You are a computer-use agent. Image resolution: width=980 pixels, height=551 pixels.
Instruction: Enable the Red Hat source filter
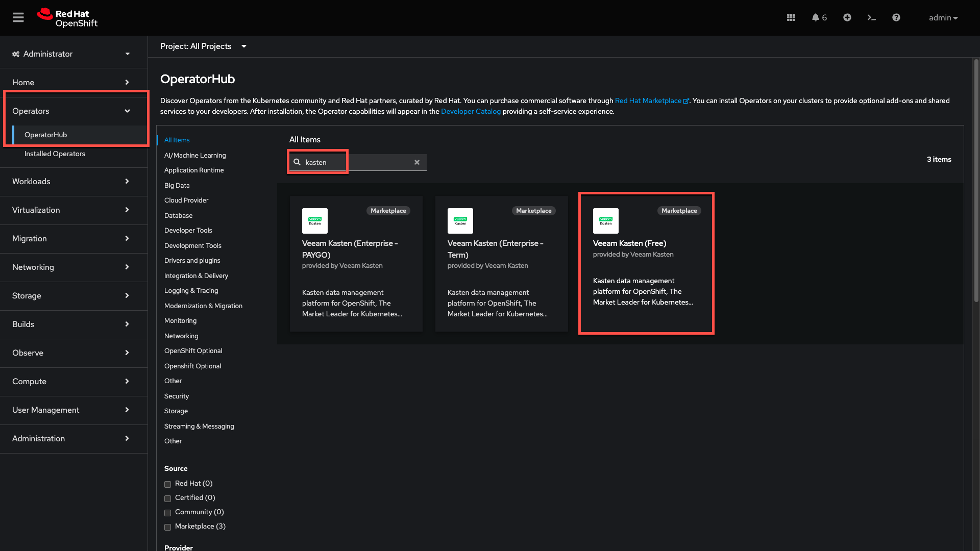[167, 484]
